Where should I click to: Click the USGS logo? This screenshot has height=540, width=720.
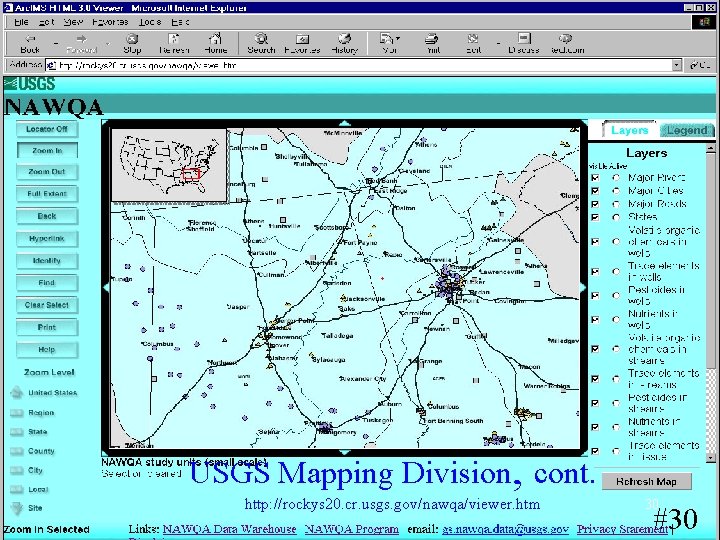(30, 84)
